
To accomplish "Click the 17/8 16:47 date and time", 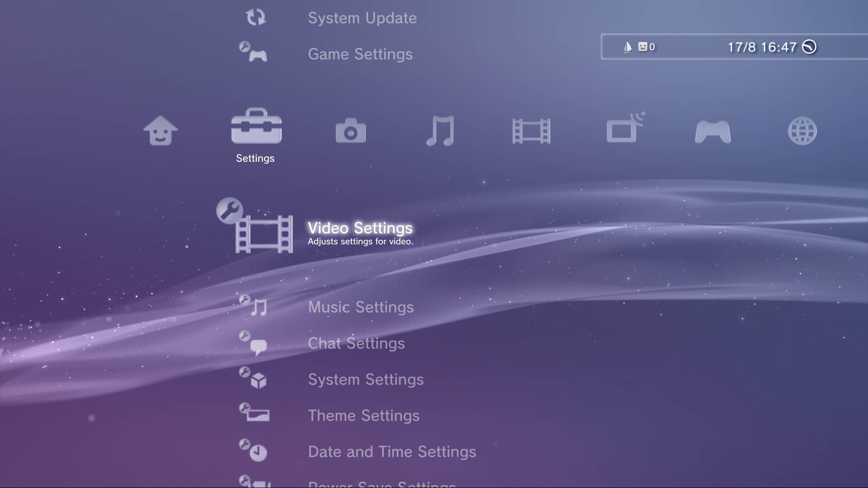I will (762, 47).
